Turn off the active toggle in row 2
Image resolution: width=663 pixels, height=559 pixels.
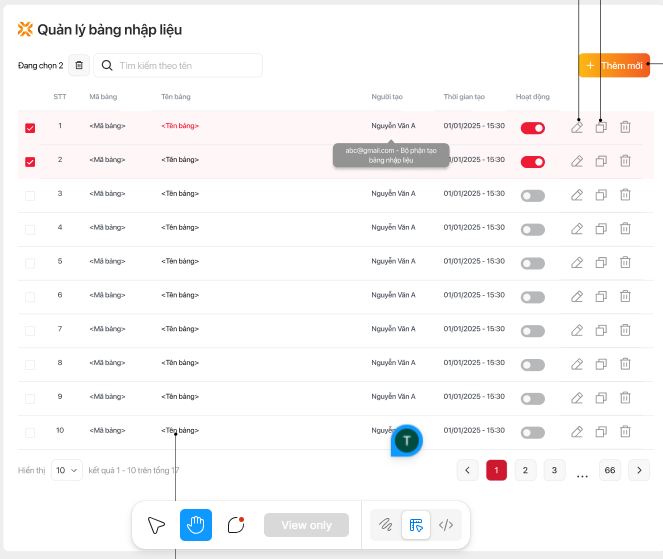[x=532, y=161]
